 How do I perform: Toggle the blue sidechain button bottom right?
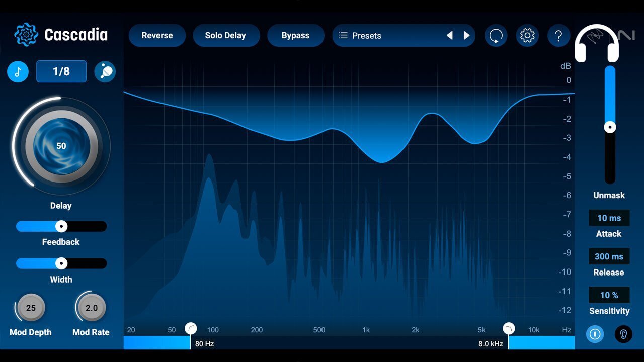pos(595,334)
